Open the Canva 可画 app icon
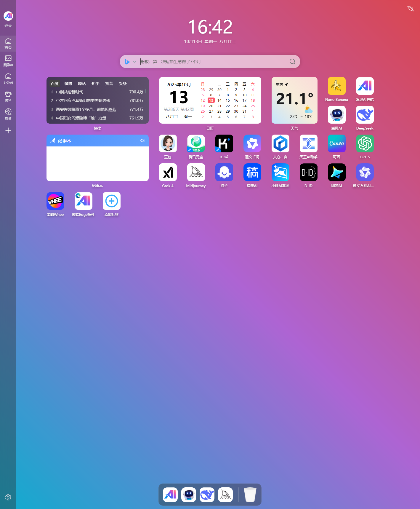The image size is (420, 509). coord(336,144)
